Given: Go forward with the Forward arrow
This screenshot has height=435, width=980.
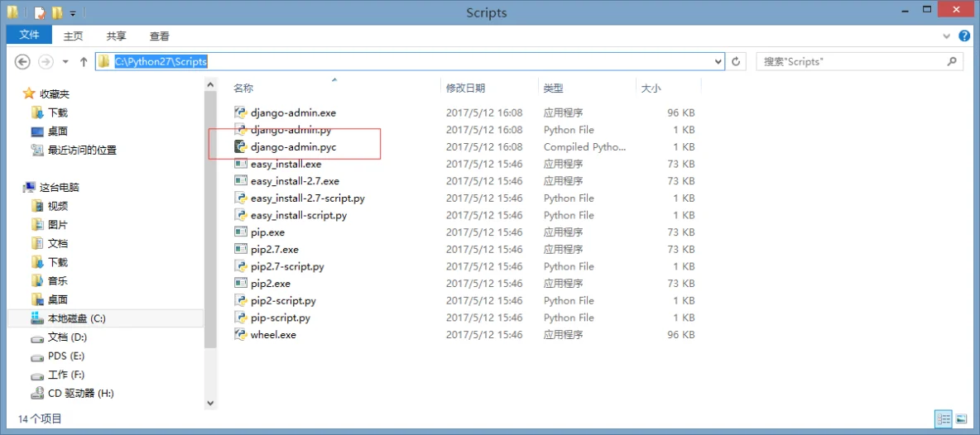Looking at the screenshot, I should tap(46, 62).
